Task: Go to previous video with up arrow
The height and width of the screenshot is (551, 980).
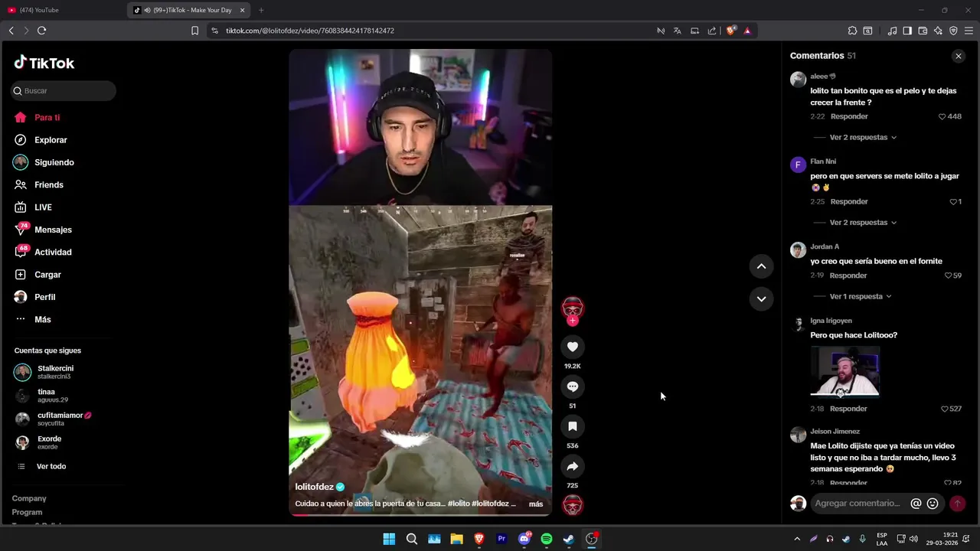Action: tap(761, 266)
